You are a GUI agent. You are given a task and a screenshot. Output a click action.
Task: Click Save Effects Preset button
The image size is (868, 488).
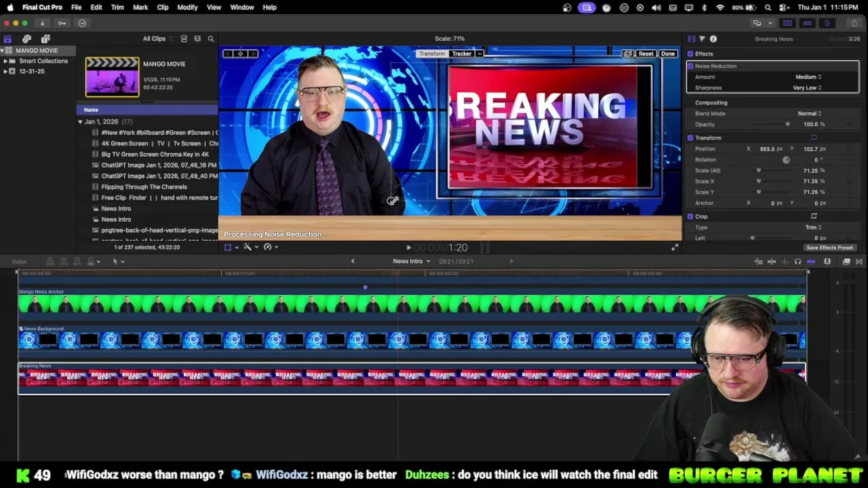[829, 247]
